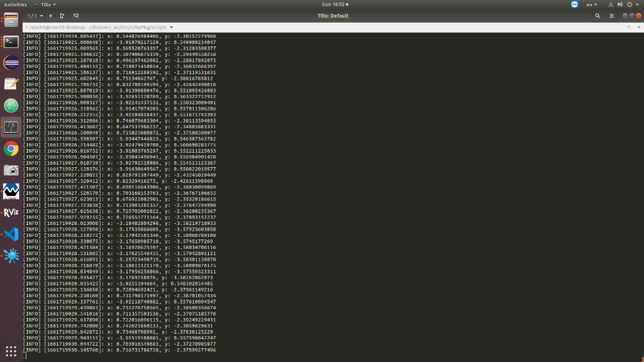Screen dimensions: 644x362
Task: Click log line with timestamp 1661719928.023008
Action: (119, 223)
